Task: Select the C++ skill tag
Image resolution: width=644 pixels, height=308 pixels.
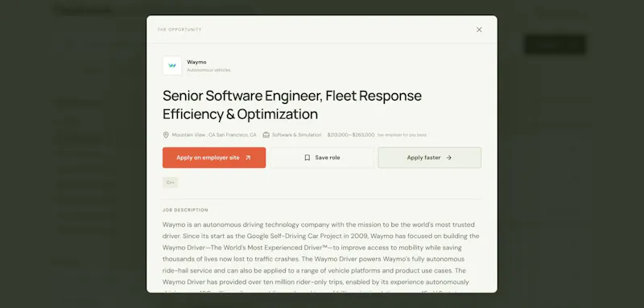Action: coord(170,183)
